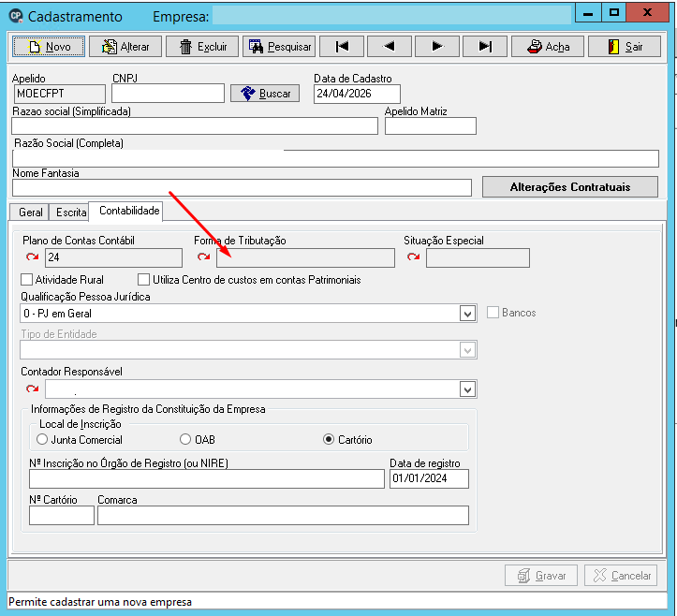Open Pesquisar search with binoculars icon
Screen dimensions: 677x616
(x=279, y=46)
